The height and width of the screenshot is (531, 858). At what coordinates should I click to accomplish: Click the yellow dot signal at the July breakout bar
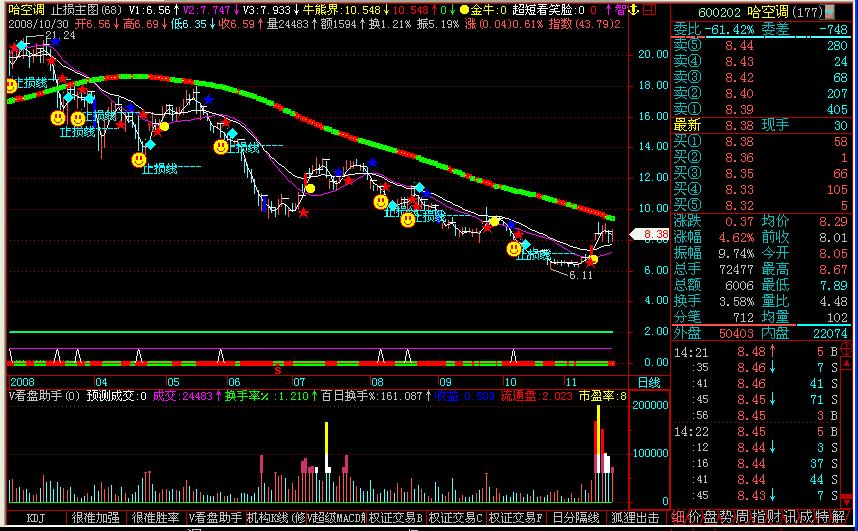tap(310, 189)
